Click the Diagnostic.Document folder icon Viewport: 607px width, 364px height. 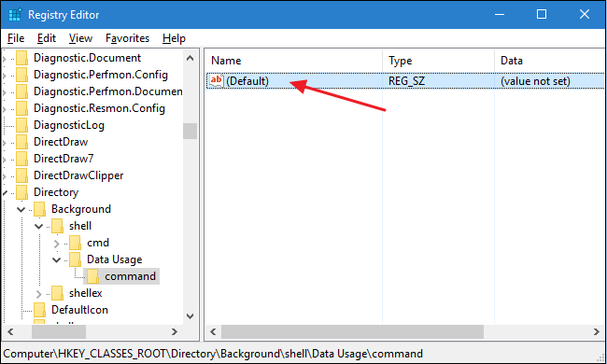click(21, 58)
